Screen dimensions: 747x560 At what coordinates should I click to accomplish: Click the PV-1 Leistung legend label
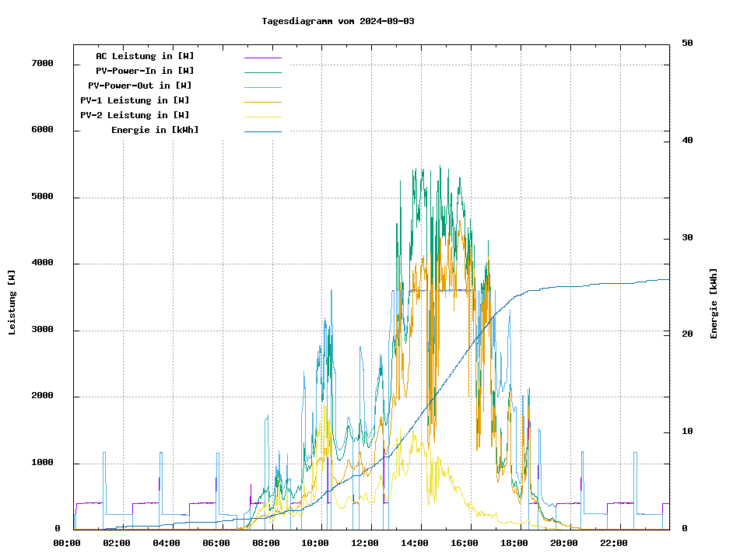pyautogui.click(x=135, y=100)
